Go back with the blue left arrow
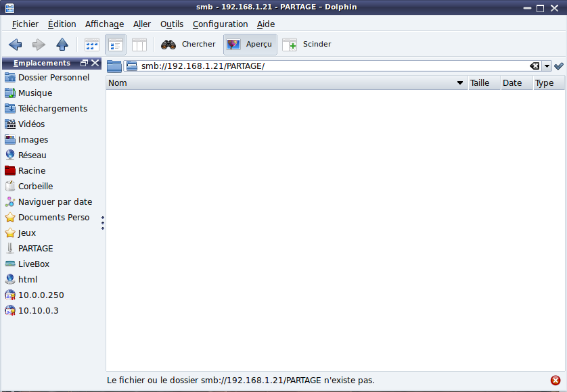Image resolution: width=567 pixels, height=392 pixels. pyautogui.click(x=15, y=45)
